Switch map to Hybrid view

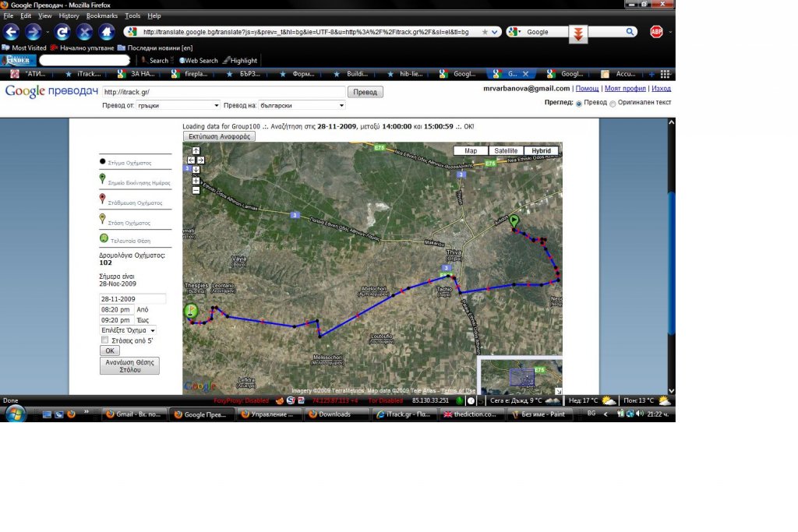[x=541, y=150]
